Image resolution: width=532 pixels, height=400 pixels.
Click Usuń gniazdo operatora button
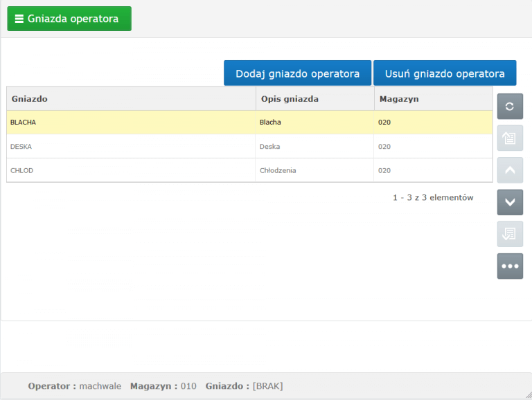[445, 73]
